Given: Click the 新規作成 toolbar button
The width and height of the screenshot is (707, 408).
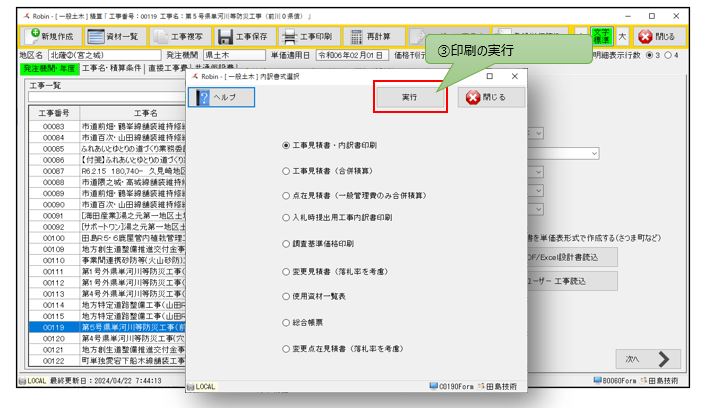Looking at the screenshot, I should tap(51, 37).
